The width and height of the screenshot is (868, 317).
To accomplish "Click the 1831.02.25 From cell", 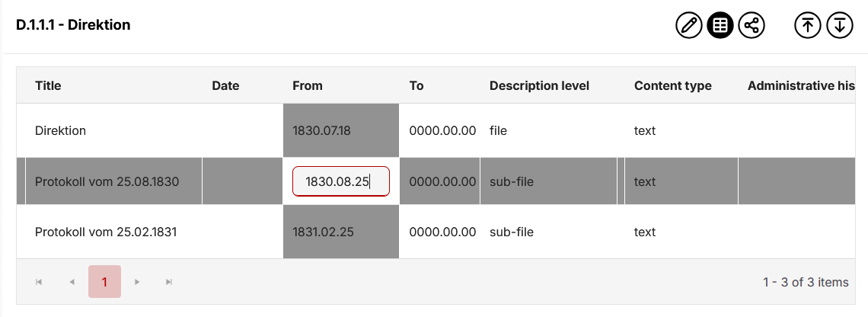I will pos(323,232).
